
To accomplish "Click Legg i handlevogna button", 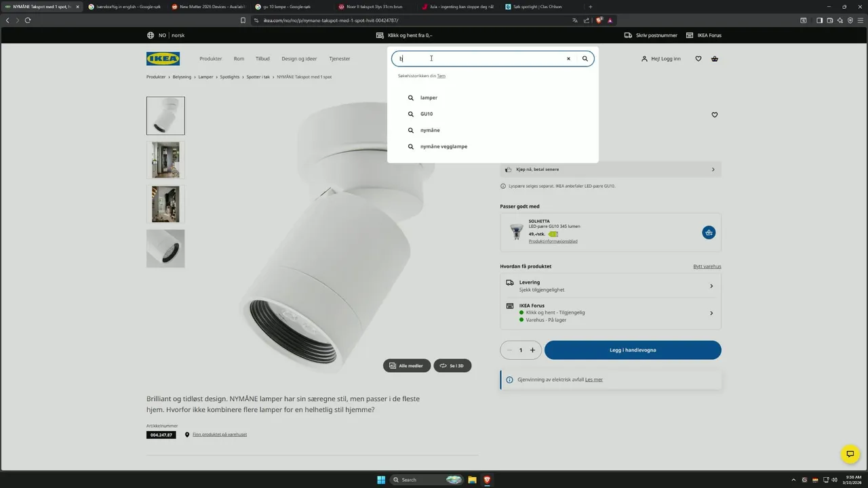I will (633, 350).
